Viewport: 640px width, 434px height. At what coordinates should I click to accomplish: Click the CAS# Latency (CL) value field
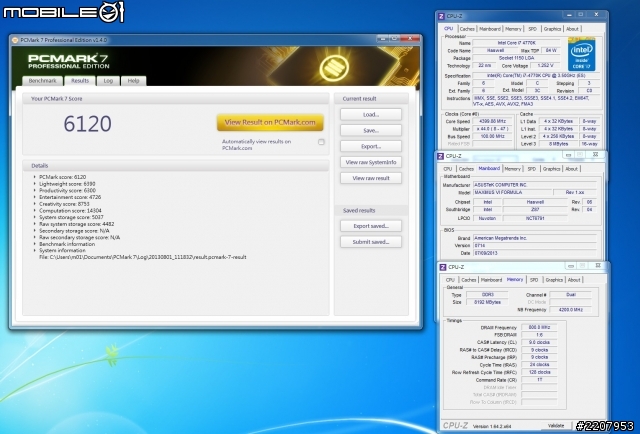(x=539, y=342)
